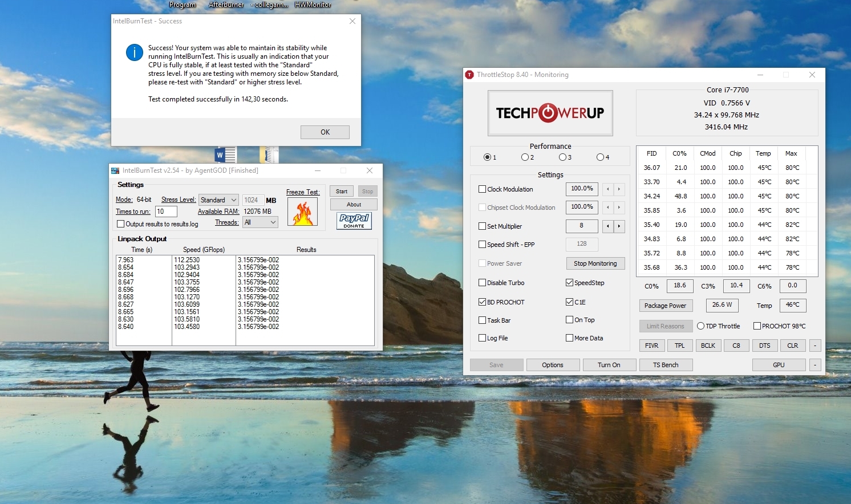Image resolution: width=851 pixels, height=504 pixels.
Task: Click the Start button in IntelBurnTest
Action: pos(342,192)
